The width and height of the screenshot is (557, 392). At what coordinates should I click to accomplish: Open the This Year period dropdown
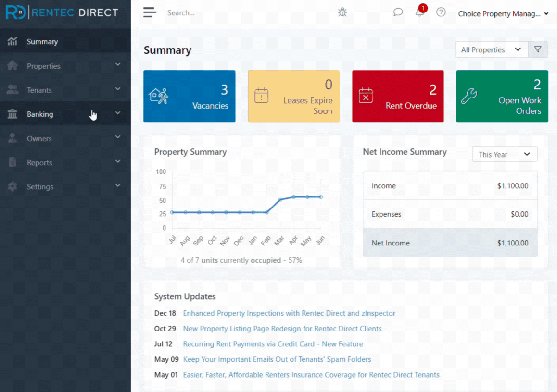coord(504,154)
